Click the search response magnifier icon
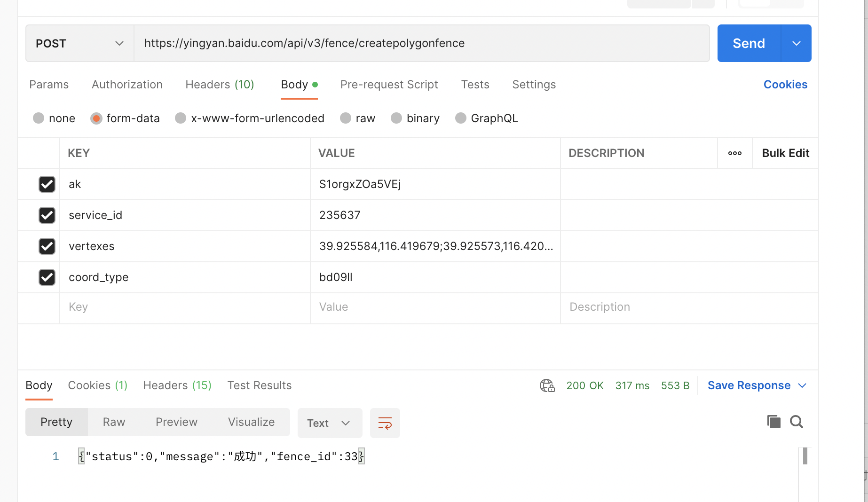Image resolution: width=868 pixels, height=502 pixels. [796, 422]
